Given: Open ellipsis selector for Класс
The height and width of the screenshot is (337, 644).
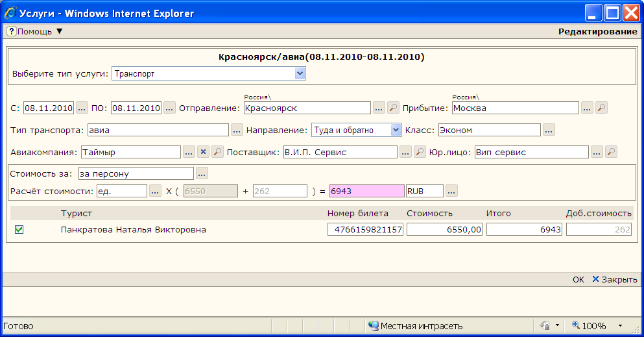Looking at the screenshot, I should (x=549, y=131).
